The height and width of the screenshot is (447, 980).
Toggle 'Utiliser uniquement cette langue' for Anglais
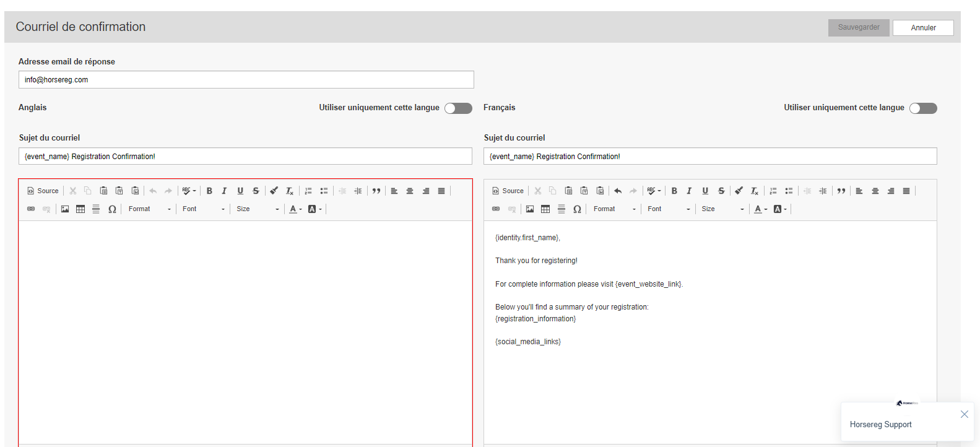(458, 108)
